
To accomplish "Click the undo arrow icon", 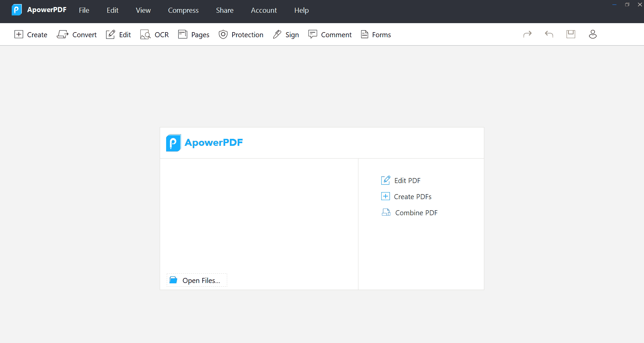I will [549, 34].
